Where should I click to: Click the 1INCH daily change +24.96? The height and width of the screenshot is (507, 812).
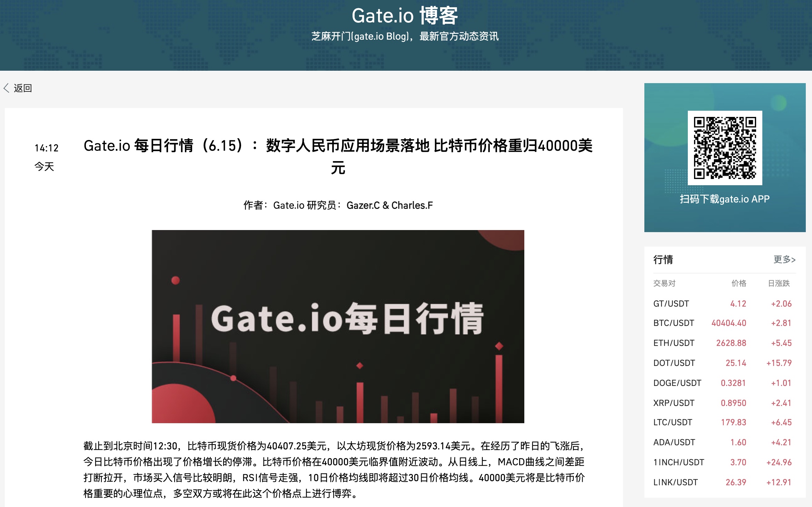pos(779,462)
